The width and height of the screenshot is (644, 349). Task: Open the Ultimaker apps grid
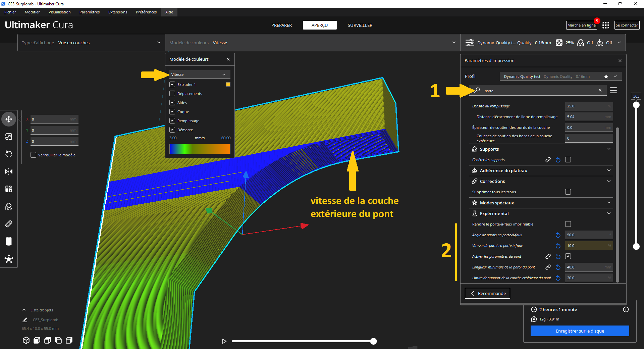pos(605,25)
